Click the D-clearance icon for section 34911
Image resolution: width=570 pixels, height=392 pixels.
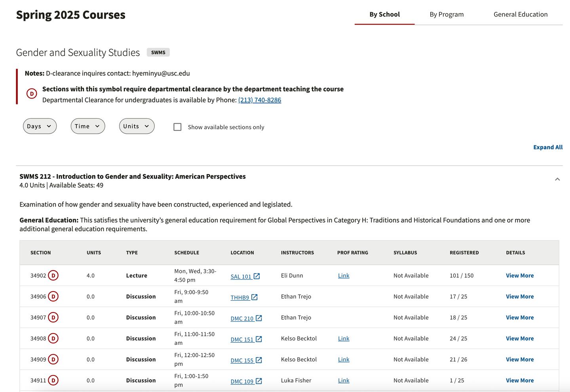(x=53, y=380)
